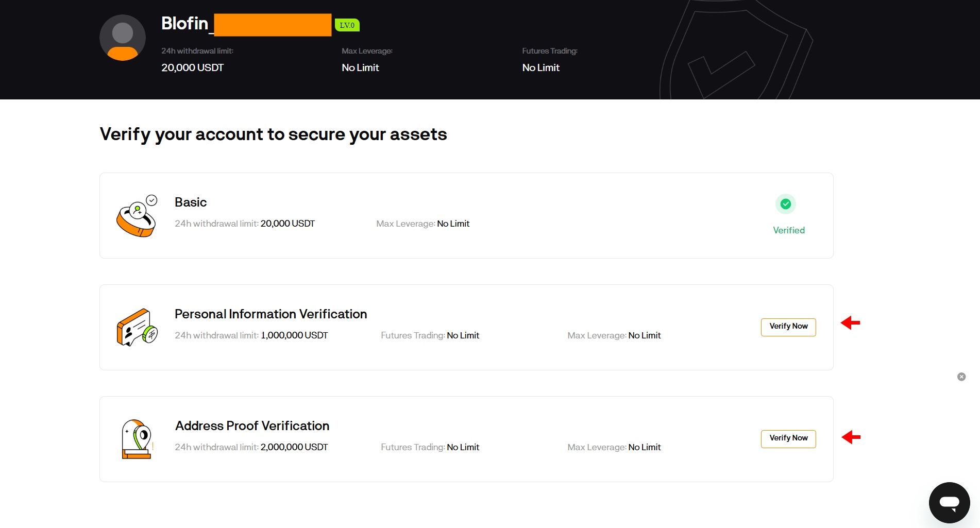Image resolution: width=980 pixels, height=528 pixels.
Task: Click the green LV.0 level badge
Action: (347, 24)
